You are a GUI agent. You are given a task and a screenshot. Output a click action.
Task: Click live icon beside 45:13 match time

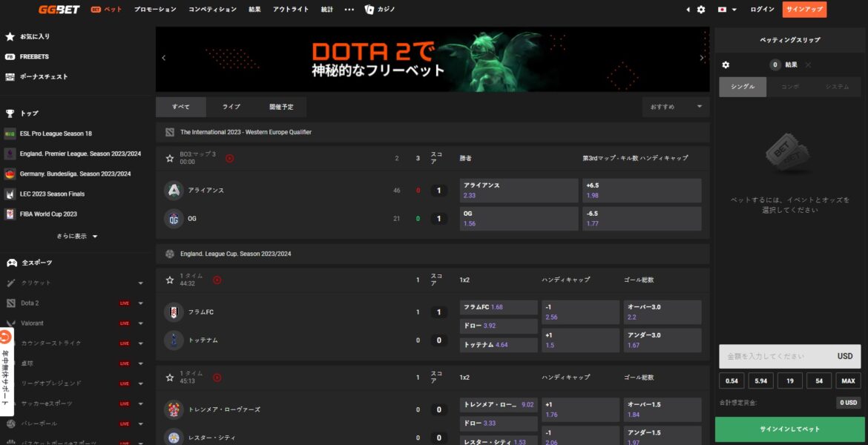click(x=217, y=378)
